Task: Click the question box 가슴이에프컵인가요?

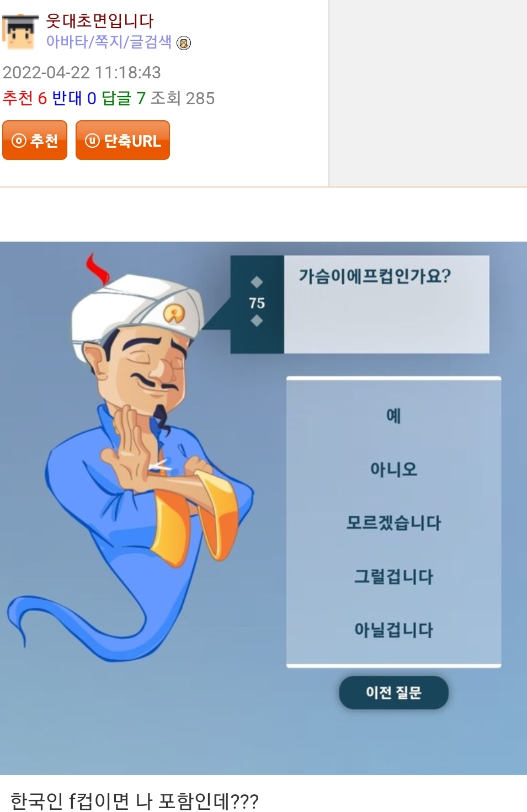Action: coord(386,304)
